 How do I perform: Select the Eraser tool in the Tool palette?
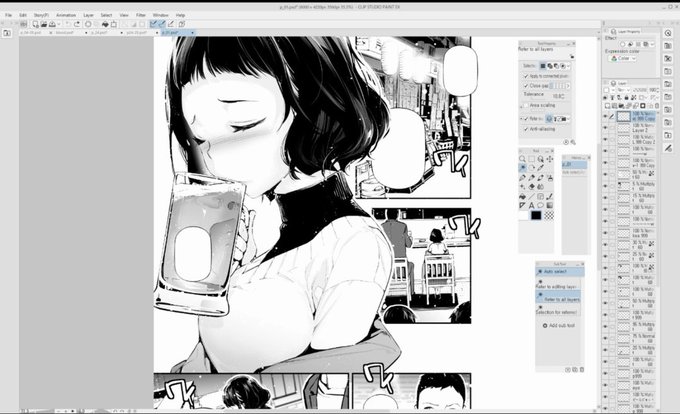point(531,187)
